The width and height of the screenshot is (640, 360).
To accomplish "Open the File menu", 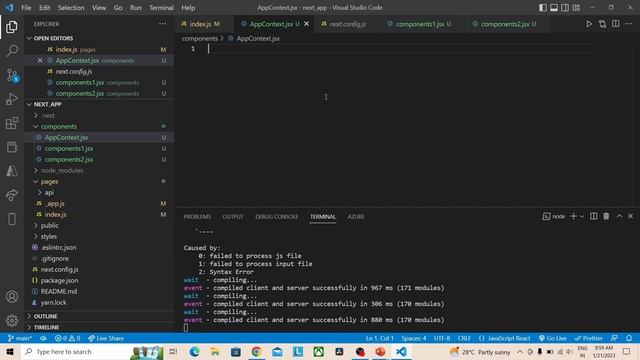I will click(x=26, y=8).
